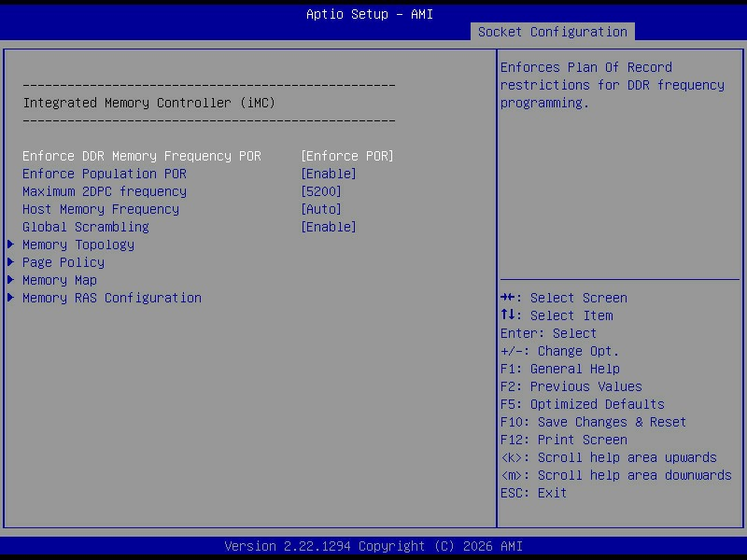This screenshot has width=747, height=560.
Task: Open the Memory Topology submenu
Action: point(78,245)
